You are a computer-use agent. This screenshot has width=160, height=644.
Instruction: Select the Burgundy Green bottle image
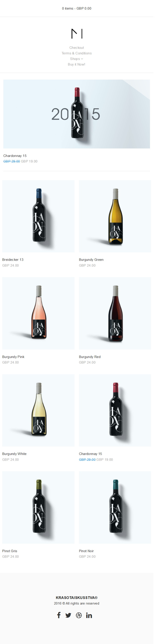coord(115,216)
